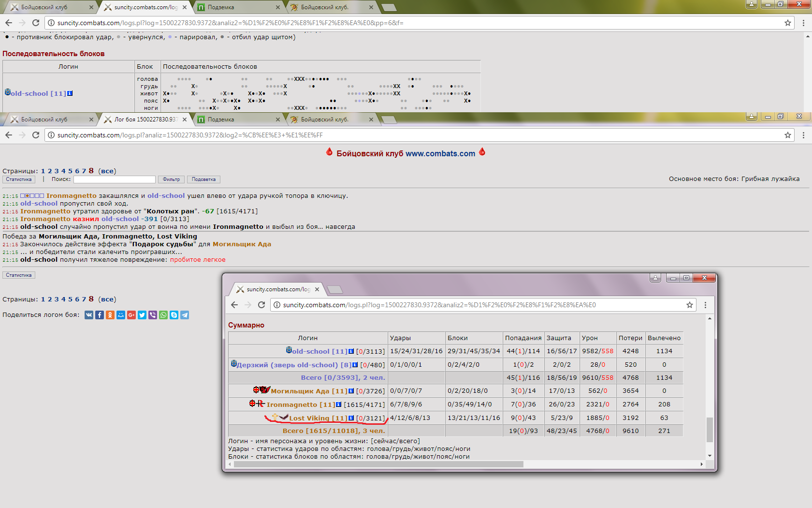Open Могильщик Ада [11] profile link in summary
Viewport: 812px width, 508px height.
309,391
